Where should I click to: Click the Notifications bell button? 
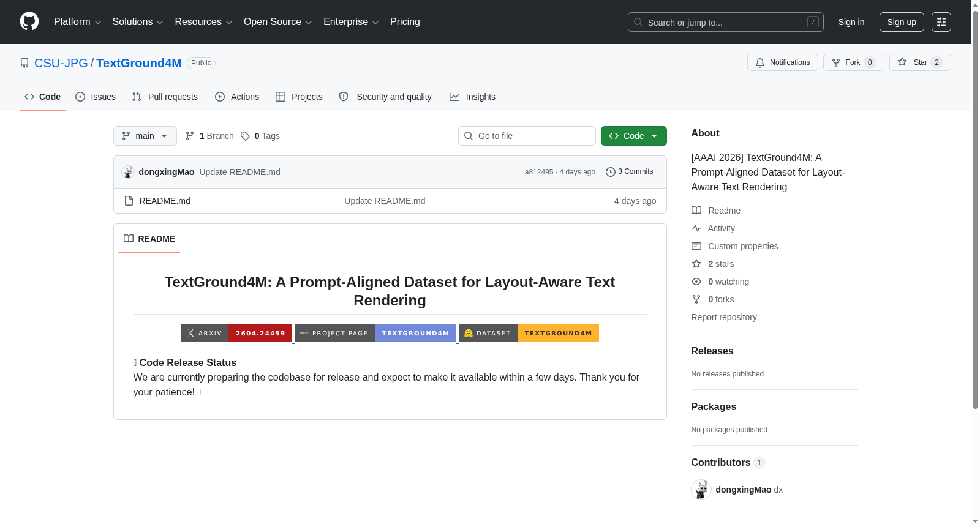coord(783,62)
